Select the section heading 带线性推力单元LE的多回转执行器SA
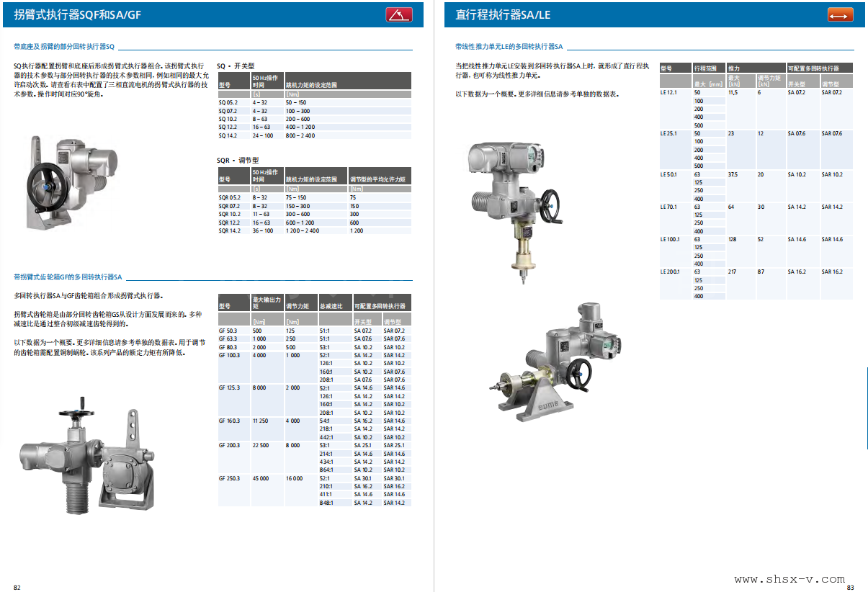This screenshot has height=592, width=868. (x=509, y=46)
